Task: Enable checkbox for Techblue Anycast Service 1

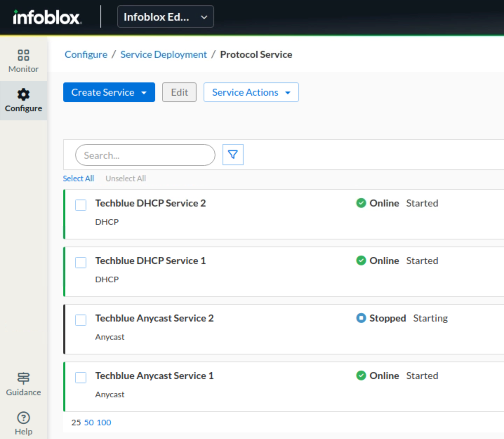Action: click(81, 378)
